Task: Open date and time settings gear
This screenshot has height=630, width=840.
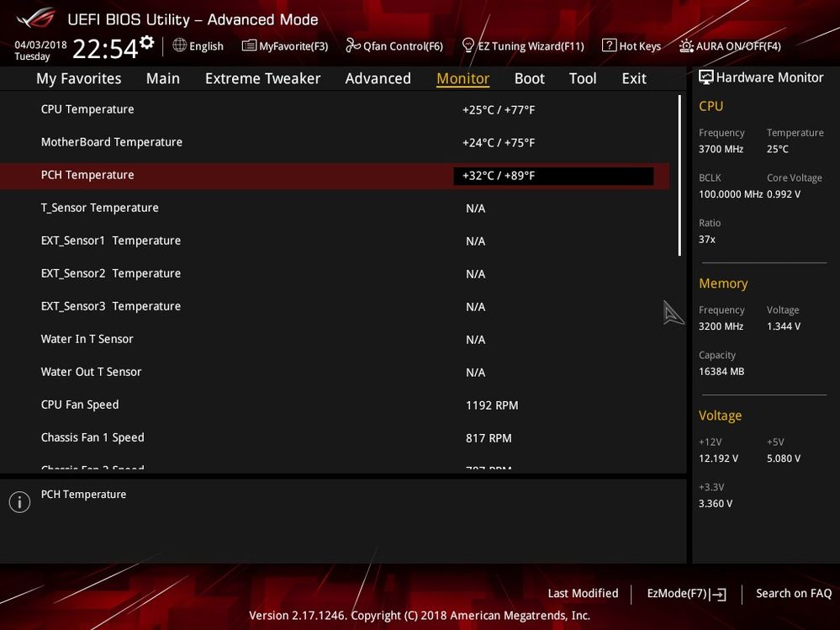Action: click(x=147, y=42)
